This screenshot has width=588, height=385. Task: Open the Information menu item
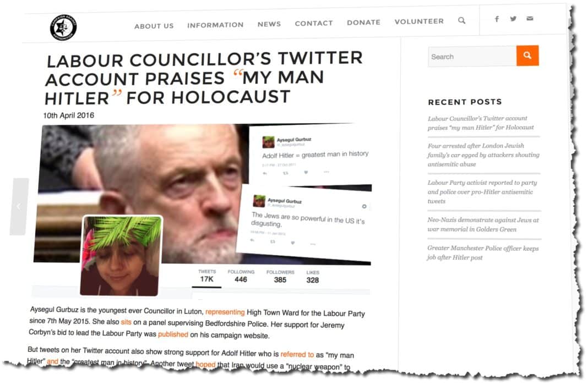pyautogui.click(x=215, y=25)
